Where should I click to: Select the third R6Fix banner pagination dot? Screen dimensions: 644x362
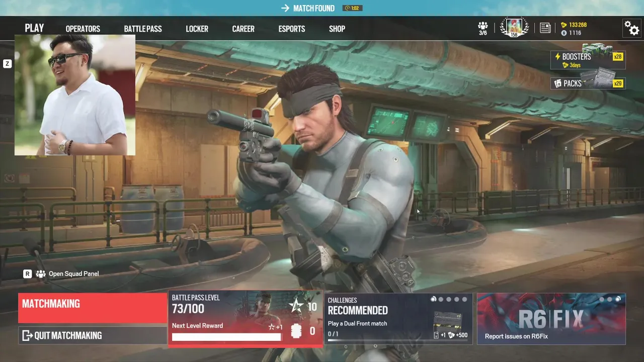[618, 299]
